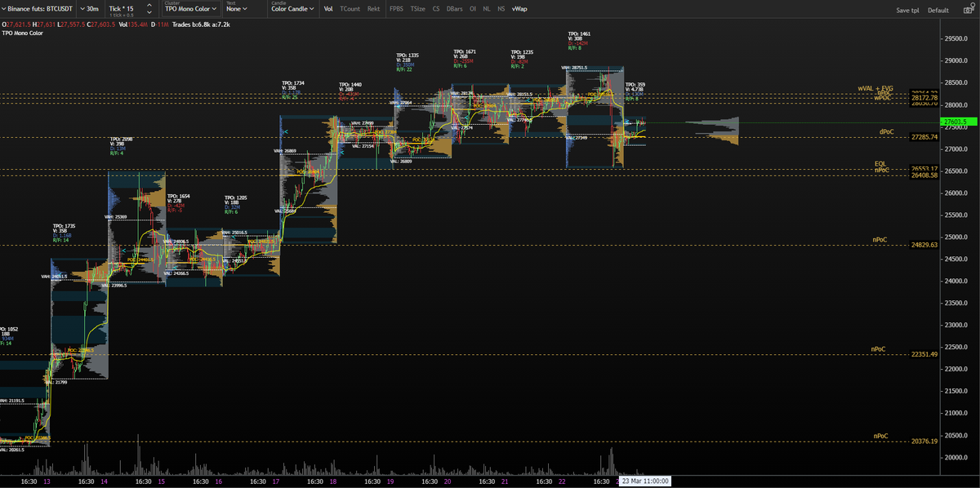The image size is (980, 488).
Task: Click the 26408.58 price axis label
Action: click(x=924, y=175)
